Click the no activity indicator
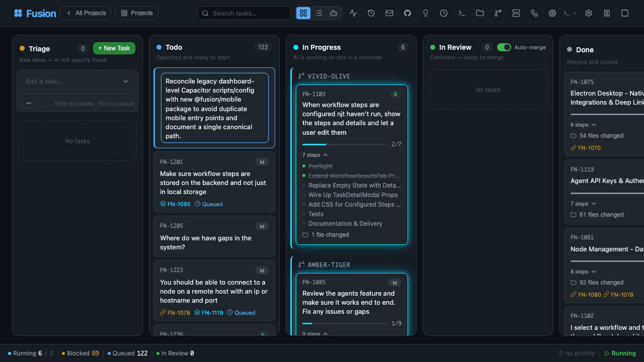This screenshot has width=644, height=362. click(x=576, y=353)
